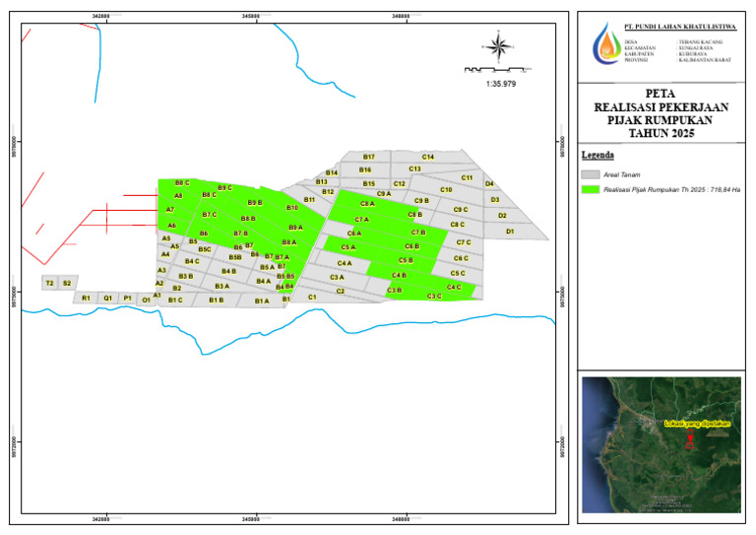Click block D3 label
756x535 pixels.
point(495,200)
